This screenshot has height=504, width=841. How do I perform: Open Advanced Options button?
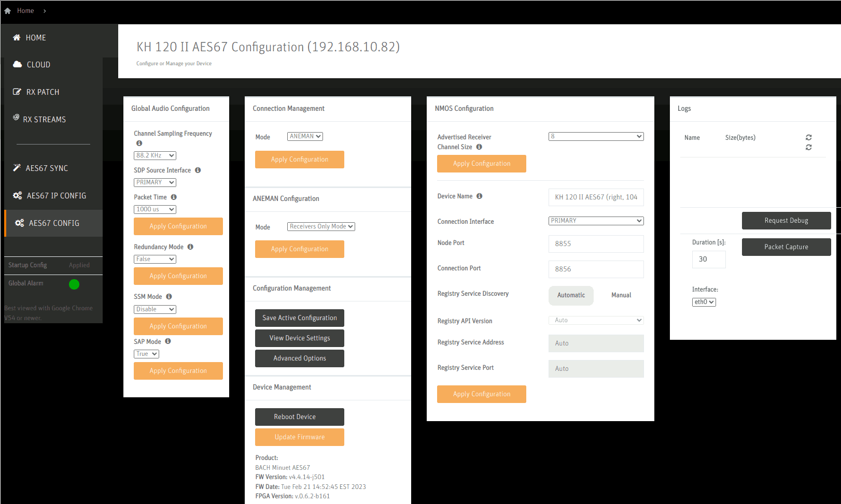point(300,358)
